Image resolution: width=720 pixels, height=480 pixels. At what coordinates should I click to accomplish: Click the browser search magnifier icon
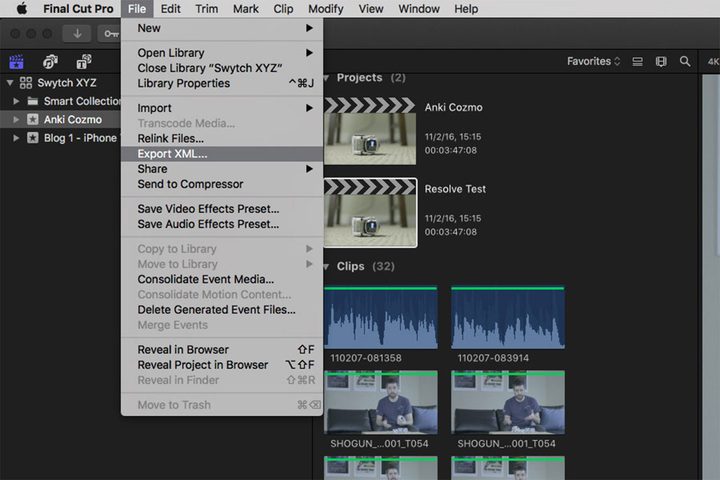(x=685, y=62)
